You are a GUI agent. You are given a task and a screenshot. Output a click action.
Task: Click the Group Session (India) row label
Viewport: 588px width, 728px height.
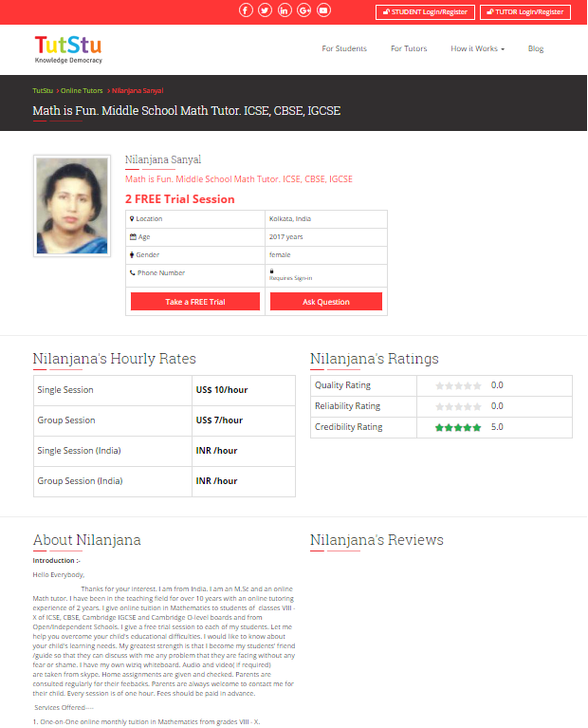[x=80, y=481]
